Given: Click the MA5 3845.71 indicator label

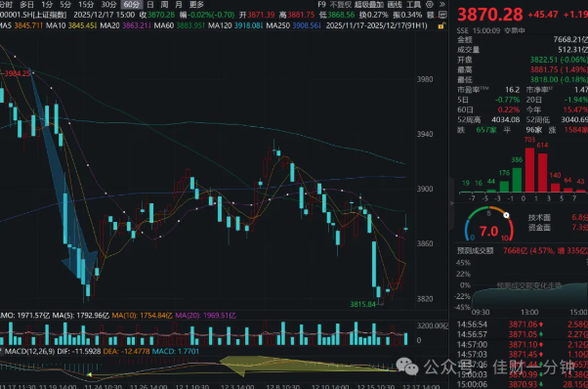Looking at the screenshot, I should pos(21,25).
